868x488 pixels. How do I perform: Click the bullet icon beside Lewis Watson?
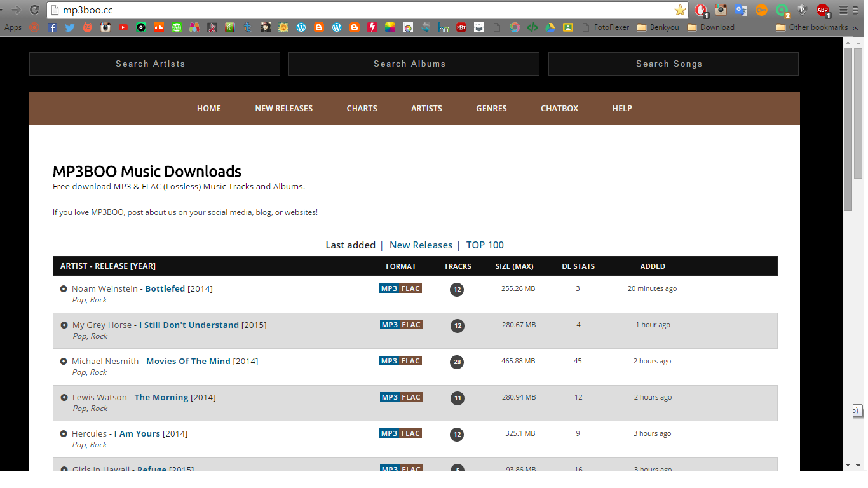click(x=64, y=398)
